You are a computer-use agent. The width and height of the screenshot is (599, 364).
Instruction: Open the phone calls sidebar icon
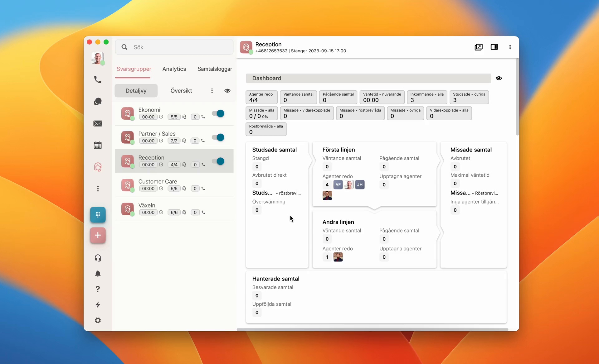click(x=98, y=80)
